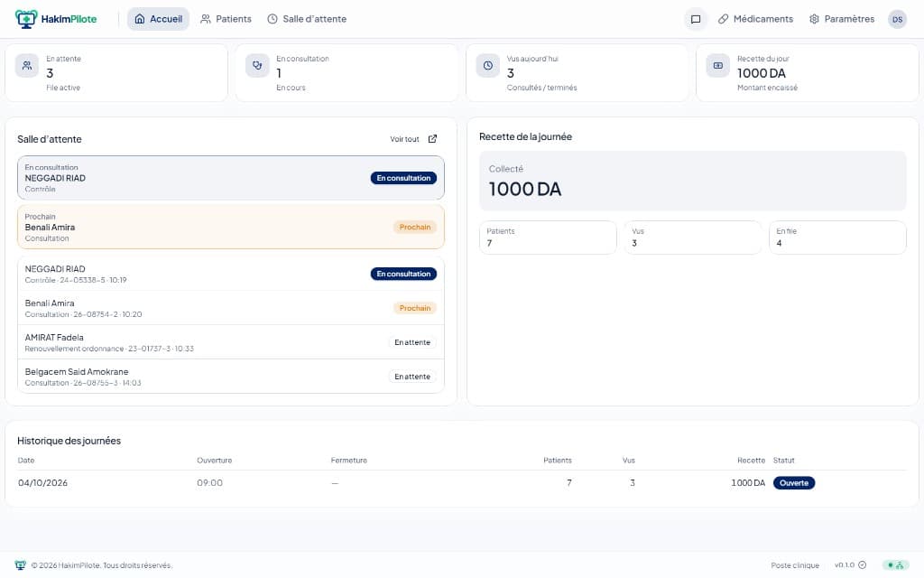Image resolution: width=924 pixels, height=578 pixels.
Task: Open Belgacem Said Amokrane queue entry
Action: (231, 377)
